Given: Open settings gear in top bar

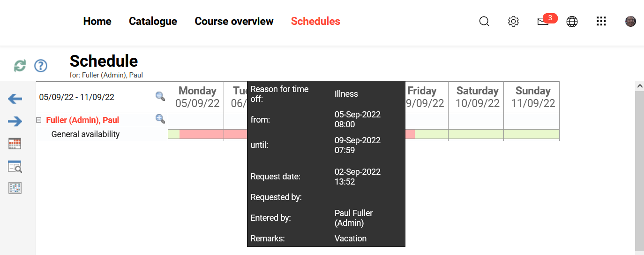Looking at the screenshot, I should (514, 22).
